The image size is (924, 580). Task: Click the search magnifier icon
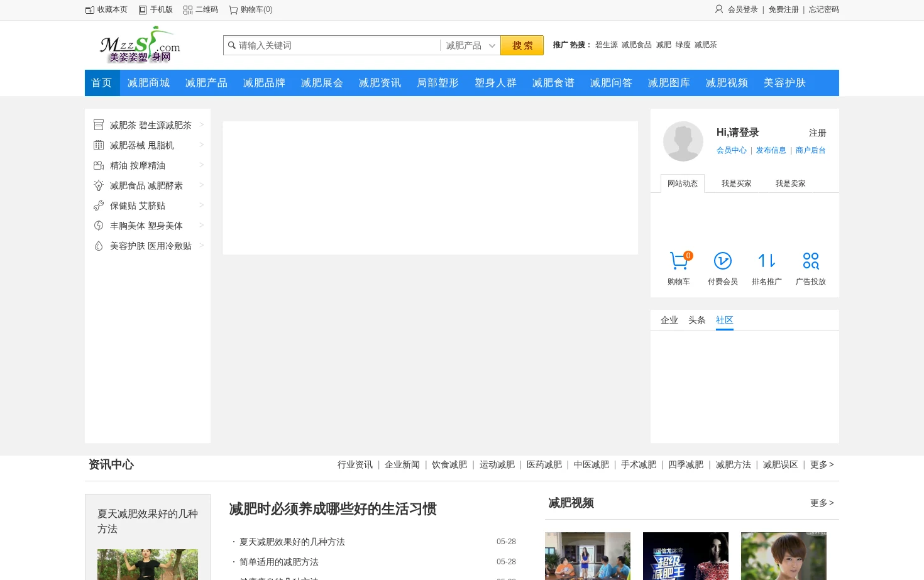pyautogui.click(x=232, y=45)
